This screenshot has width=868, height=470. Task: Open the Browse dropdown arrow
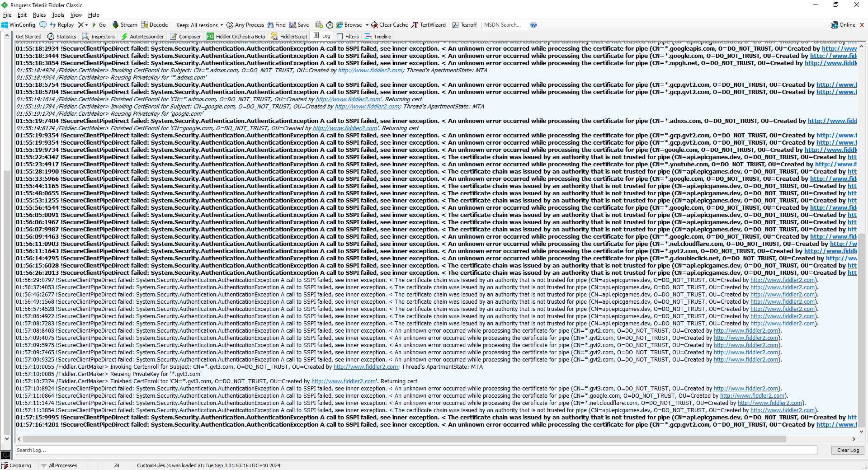click(367, 25)
